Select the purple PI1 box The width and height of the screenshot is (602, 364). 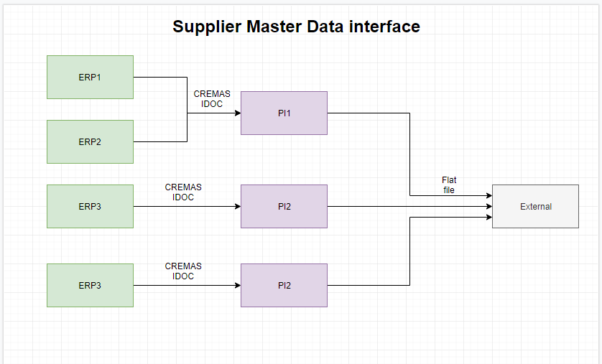click(x=284, y=113)
